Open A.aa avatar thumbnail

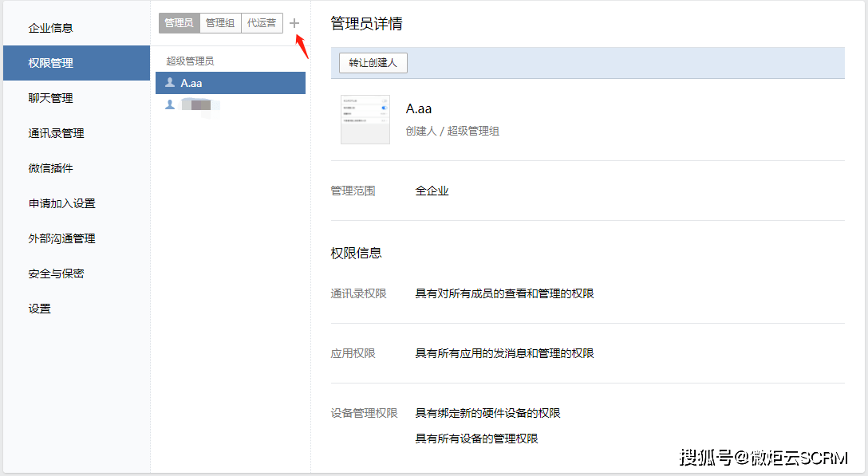click(365, 120)
